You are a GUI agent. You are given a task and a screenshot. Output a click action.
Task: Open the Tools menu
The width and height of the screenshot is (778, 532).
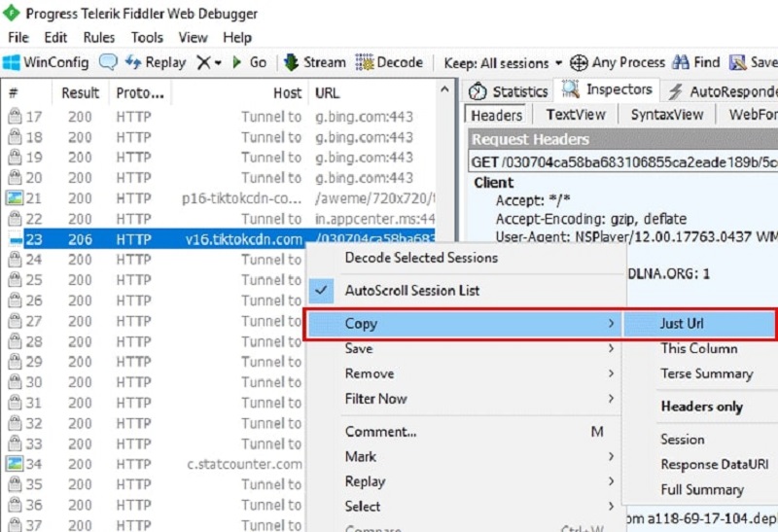click(x=147, y=38)
